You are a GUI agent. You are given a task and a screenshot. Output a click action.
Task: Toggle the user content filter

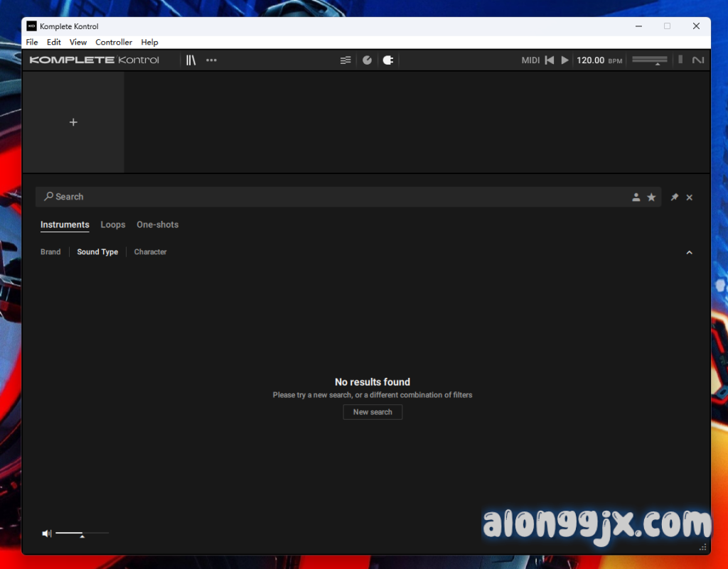[x=636, y=197]
